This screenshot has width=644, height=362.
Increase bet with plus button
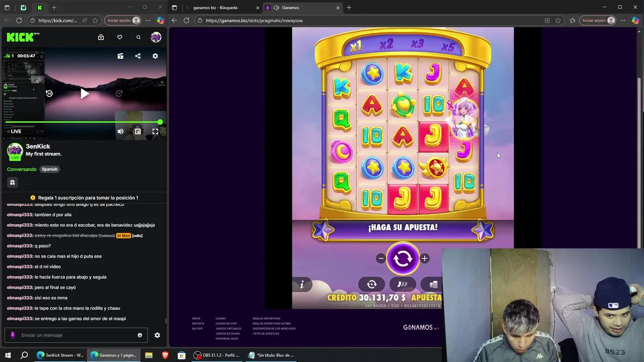(425, 258)
